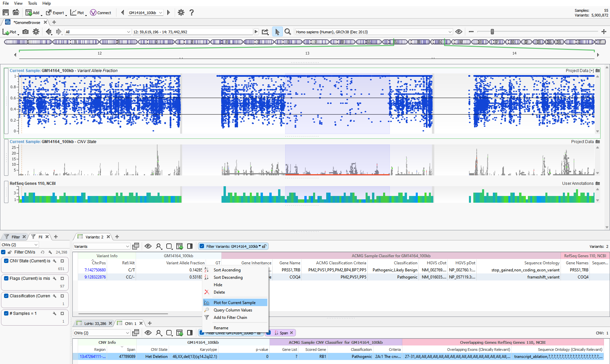
Task: Select the magnifier zoom tool
Action: (x=288, y=32)
